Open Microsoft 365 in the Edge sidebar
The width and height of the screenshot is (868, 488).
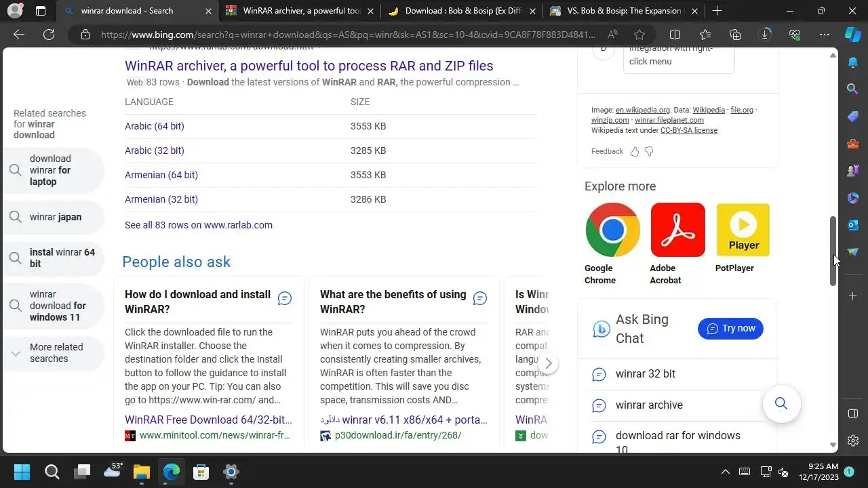click(853, 198)
